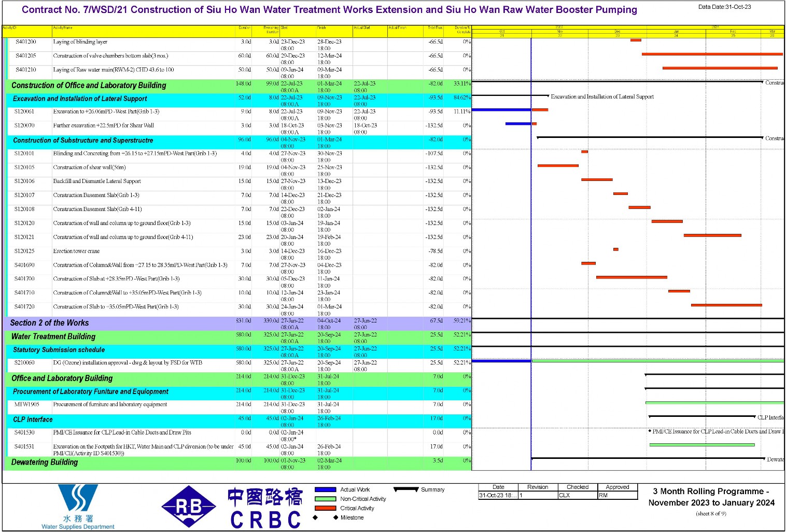
Task: Click the red Critical Activity legend swatch
Action: coord(326,508)
